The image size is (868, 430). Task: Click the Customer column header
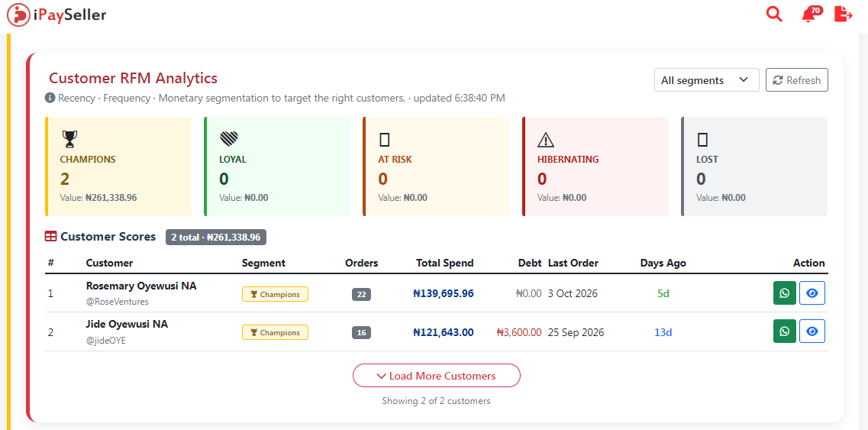tap(110, 263)
